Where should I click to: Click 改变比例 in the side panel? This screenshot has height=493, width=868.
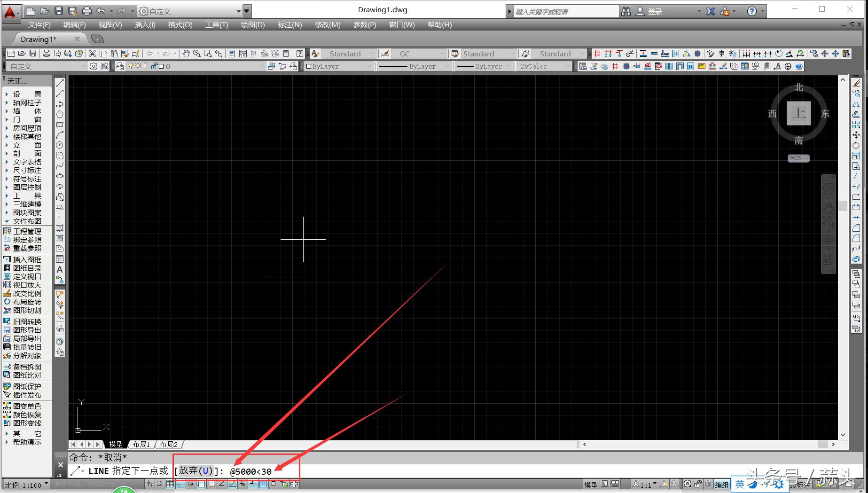point(23,293)
